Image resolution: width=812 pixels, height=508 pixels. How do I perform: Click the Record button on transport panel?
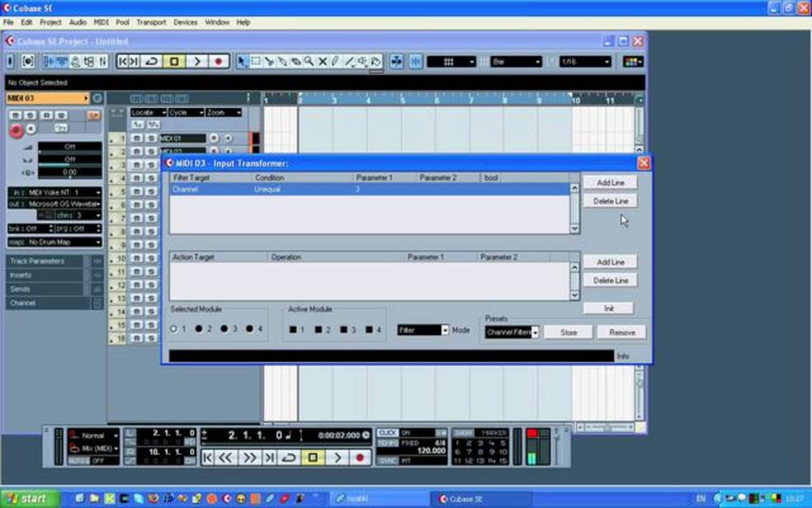(360, 457)
